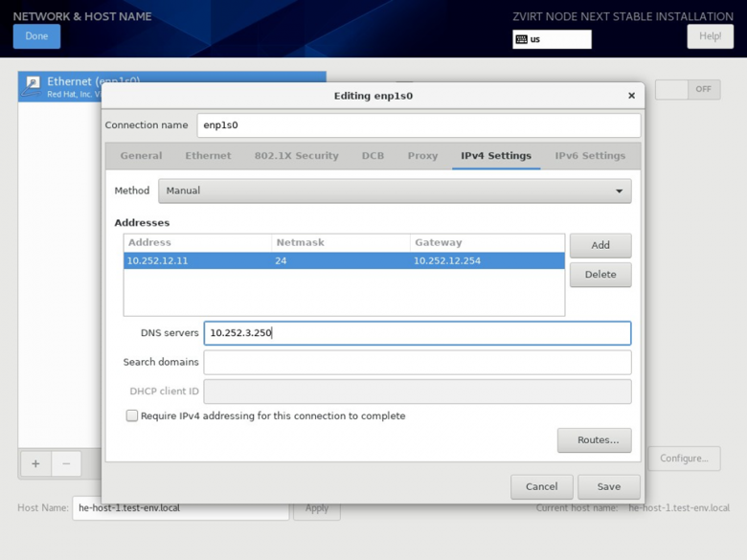This screenshot has height=560, width=747.
Task: Save the connection settings
Action: coord(609,486)
